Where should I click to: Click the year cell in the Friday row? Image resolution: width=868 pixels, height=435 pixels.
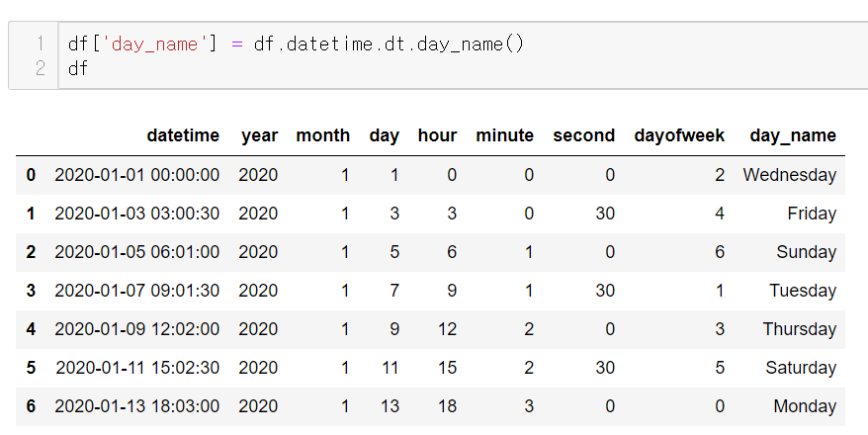pos(258,214)
